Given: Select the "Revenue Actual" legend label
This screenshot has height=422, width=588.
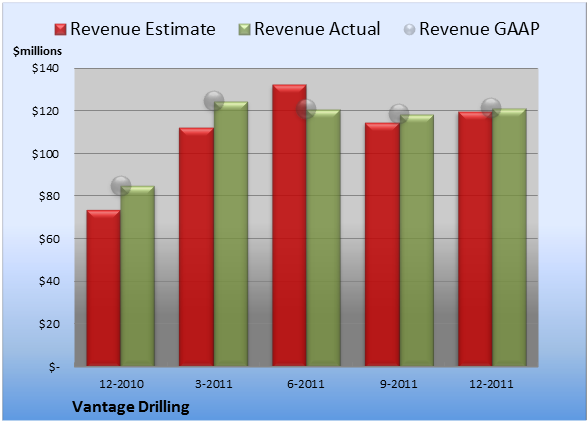Looking at the screenshot, I should (x=317, y=29).
